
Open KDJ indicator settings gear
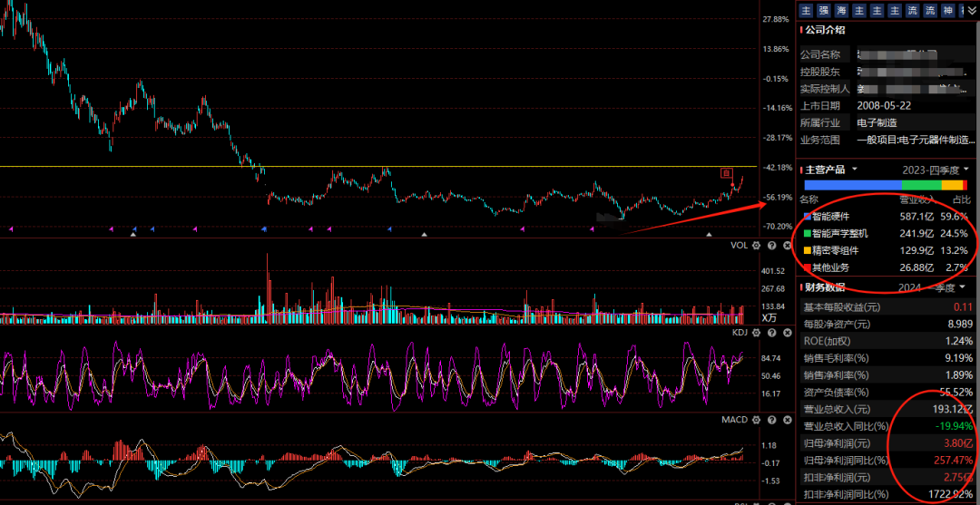757,334
